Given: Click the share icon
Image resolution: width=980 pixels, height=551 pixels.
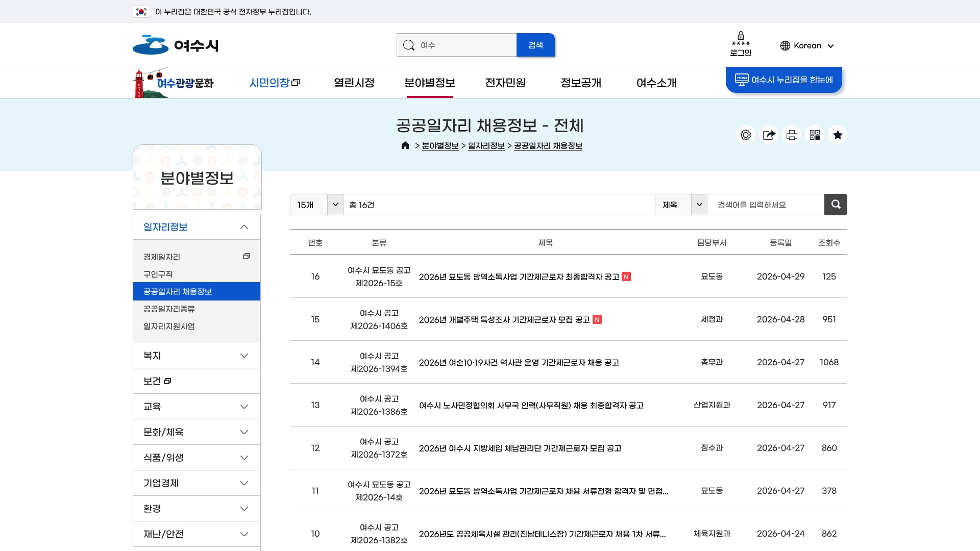Looking at the screenshot, I should click(769, 135).
